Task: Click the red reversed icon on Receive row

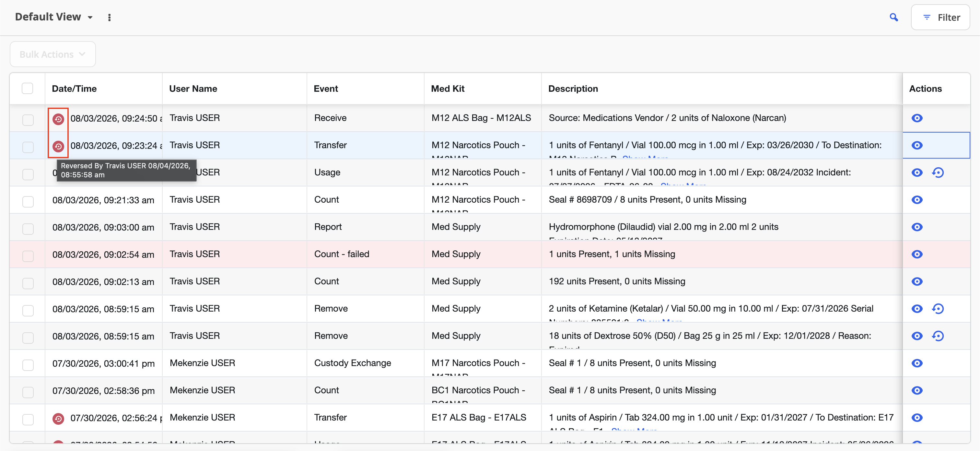Action: (58, 119)
